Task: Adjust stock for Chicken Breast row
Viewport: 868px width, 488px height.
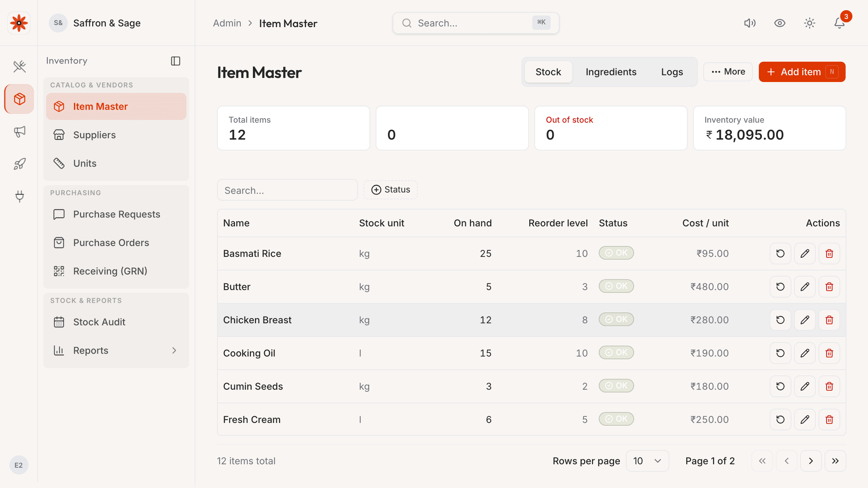Action: 781,320
